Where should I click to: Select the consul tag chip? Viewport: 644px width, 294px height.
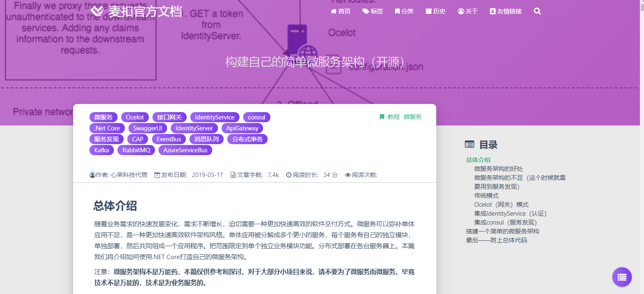[257, 117]
